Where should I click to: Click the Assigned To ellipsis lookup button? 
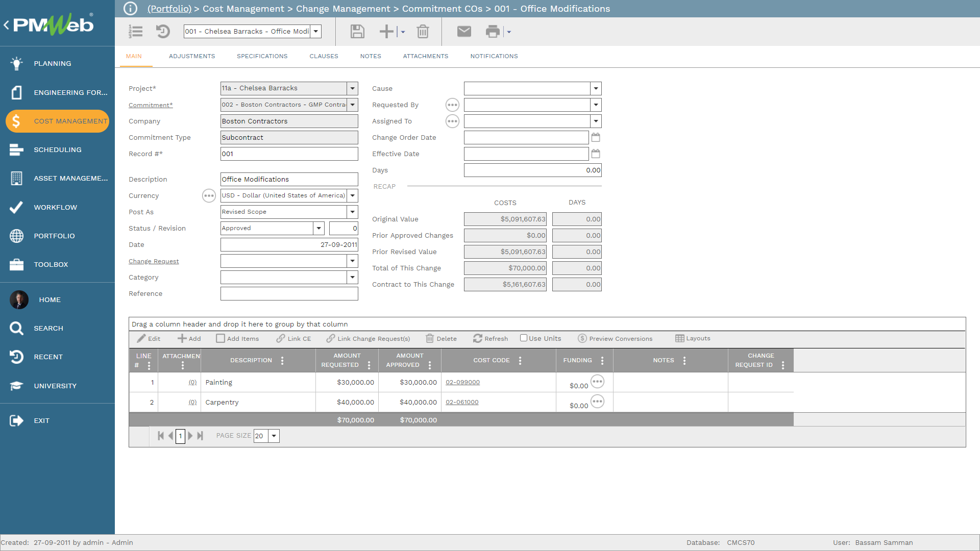[452, 121]
